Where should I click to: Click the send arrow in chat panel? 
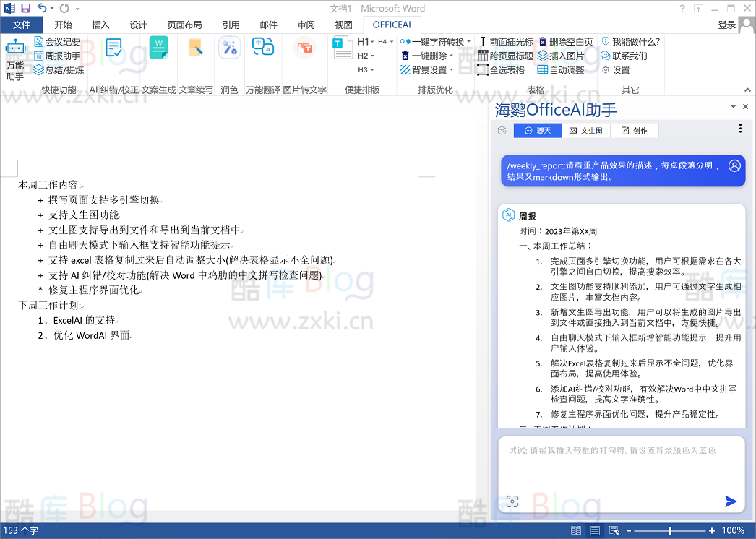tap(731, 501)
